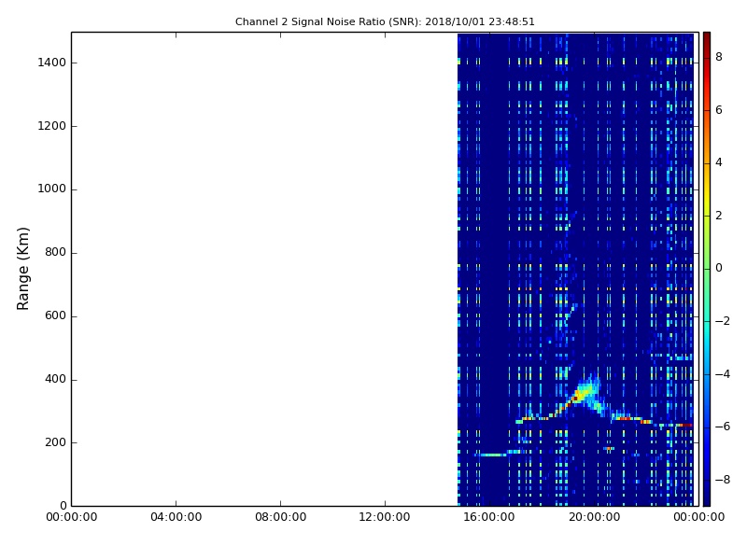Click the colorbar label −4
The height and width of the screenshot is (560, 747).
click(723, 374)
